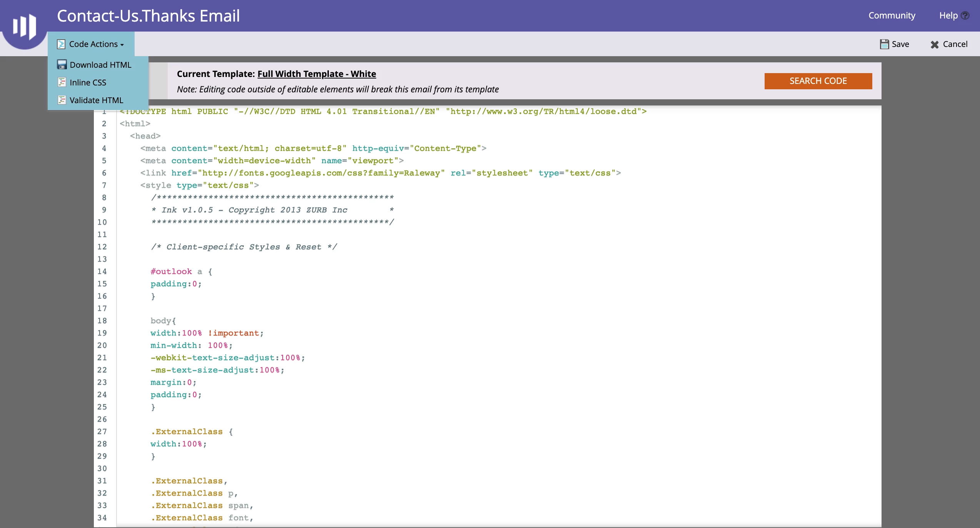Open the Community link
The height and width of the screenshot is (528, 980).
[892, 16]
